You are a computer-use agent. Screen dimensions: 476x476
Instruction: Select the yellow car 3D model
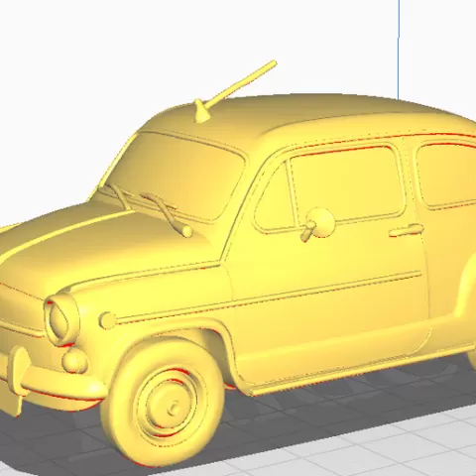point(238,265)
